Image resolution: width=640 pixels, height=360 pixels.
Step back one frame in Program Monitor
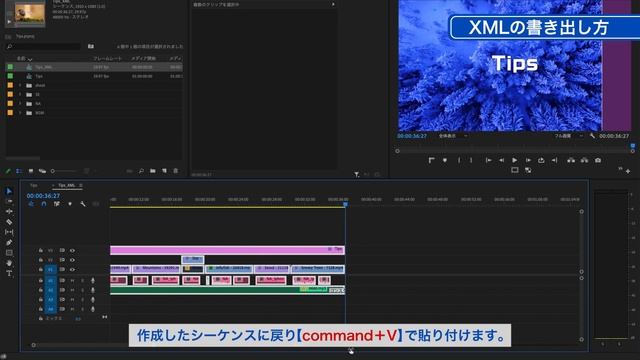501,160
